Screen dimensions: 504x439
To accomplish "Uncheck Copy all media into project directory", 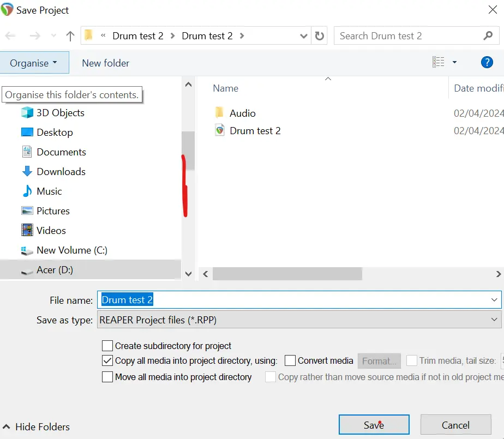I will pyautogui.click(x=107, y=360).
